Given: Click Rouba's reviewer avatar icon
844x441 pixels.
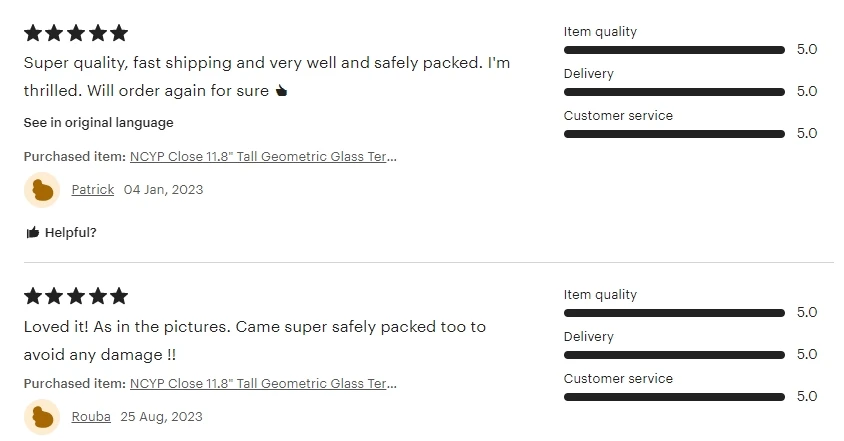Looking at the screenshot, I should tap(42, 417).
